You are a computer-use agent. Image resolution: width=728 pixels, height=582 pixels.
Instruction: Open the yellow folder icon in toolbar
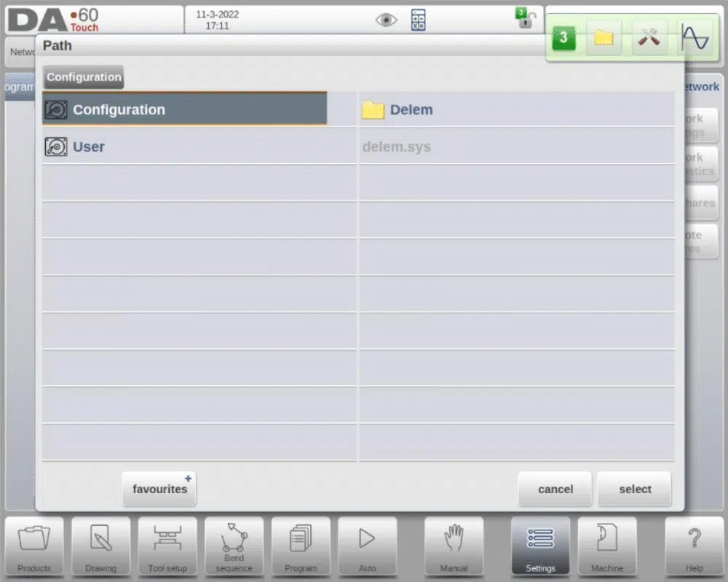(x=604, y=38)
